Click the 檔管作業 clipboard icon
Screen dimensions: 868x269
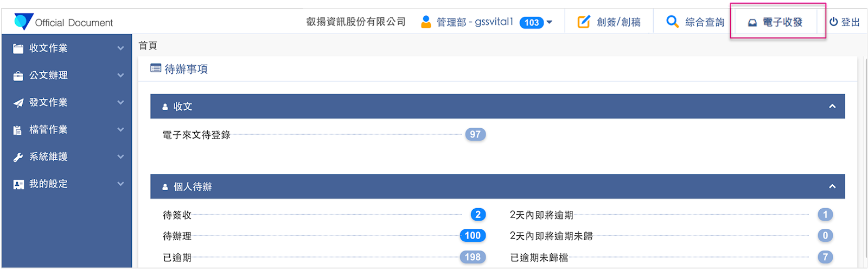click(18, 130)
